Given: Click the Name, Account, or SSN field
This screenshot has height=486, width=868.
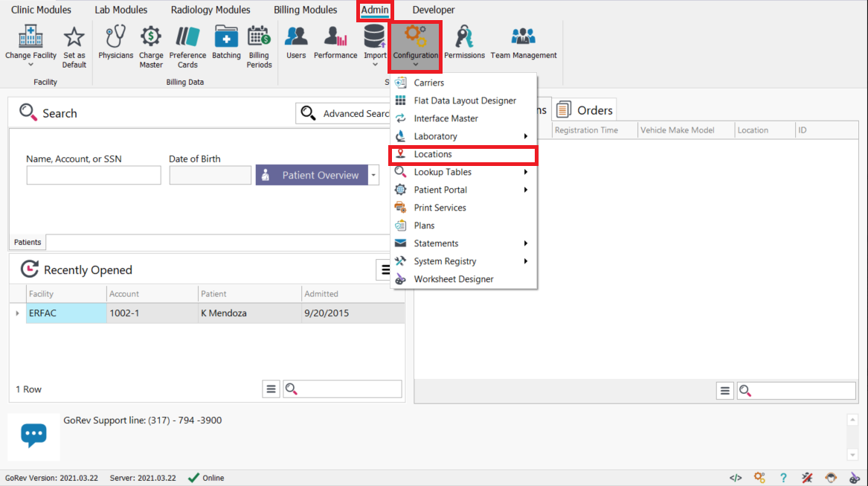Looking at the screenshot, I should pyautogui.click(x=94, y=176).
